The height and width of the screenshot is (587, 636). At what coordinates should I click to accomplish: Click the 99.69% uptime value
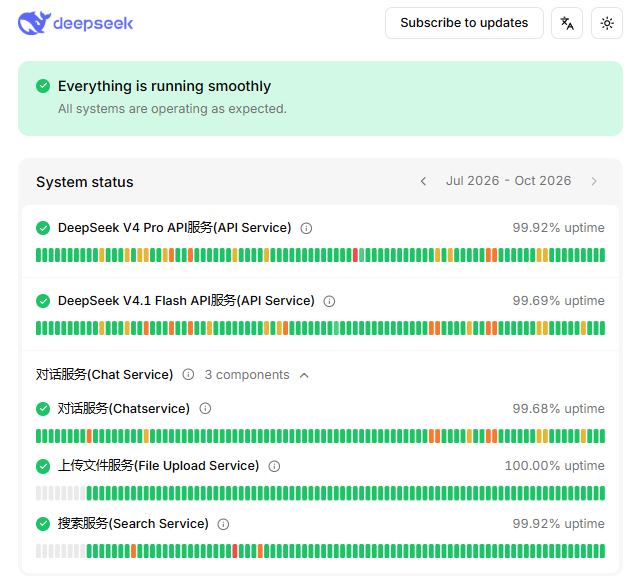[558, 301]
